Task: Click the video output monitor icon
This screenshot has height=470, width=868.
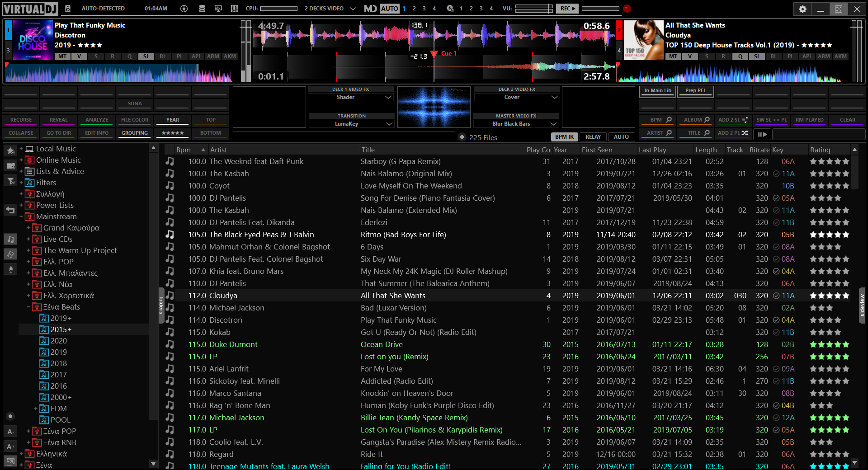Action: click(x=218, y=8)
